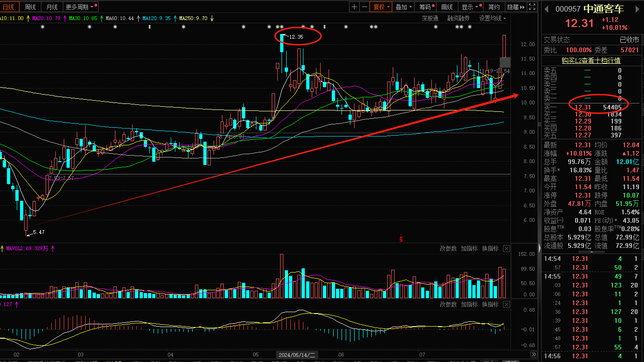Click 买一 bid row at 12.31
The image size is (644, 362).
tap(591, 107)
